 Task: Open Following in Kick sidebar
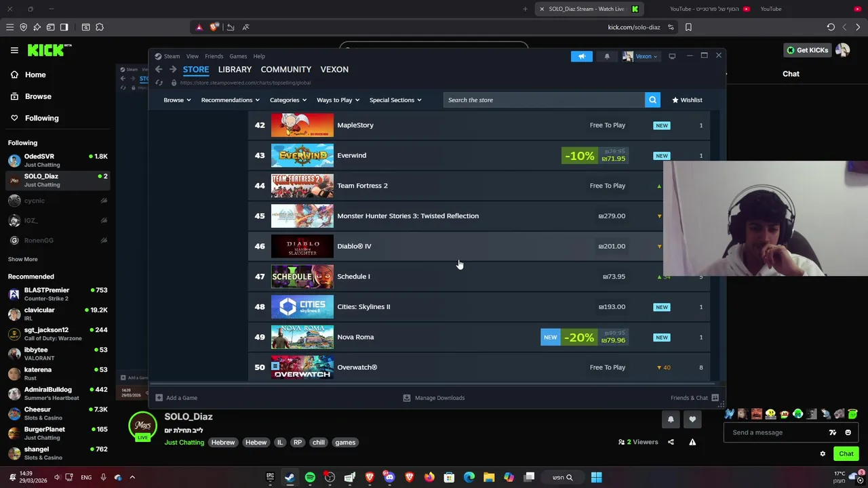[x=41, y=118]
